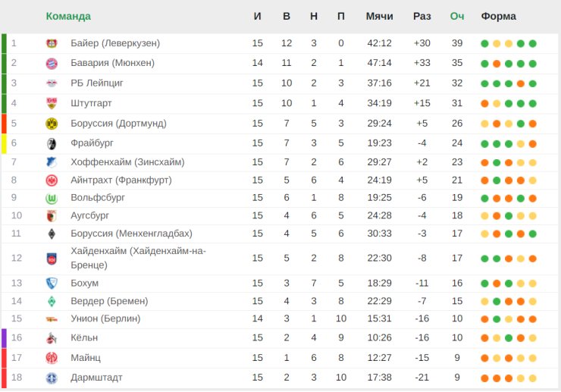Click the Кёльн row points value
Viewport: 561px width, 392px height.
[457, 337]
